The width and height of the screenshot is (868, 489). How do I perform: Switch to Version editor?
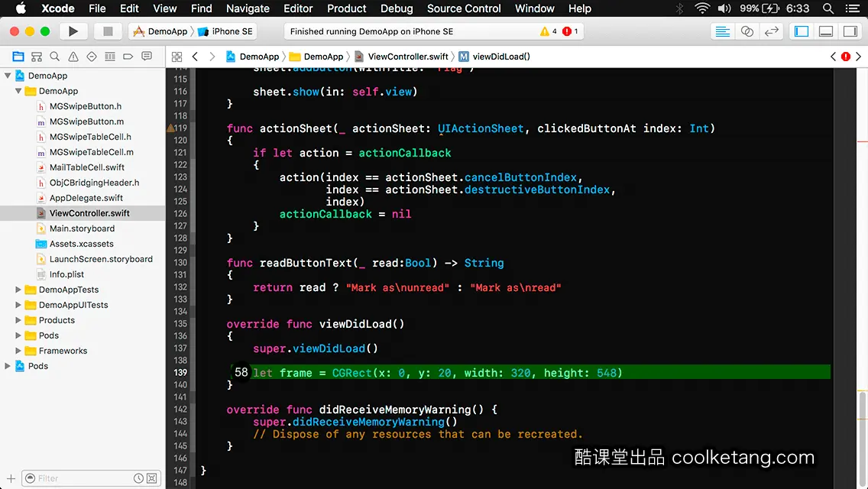pos(771,31)
